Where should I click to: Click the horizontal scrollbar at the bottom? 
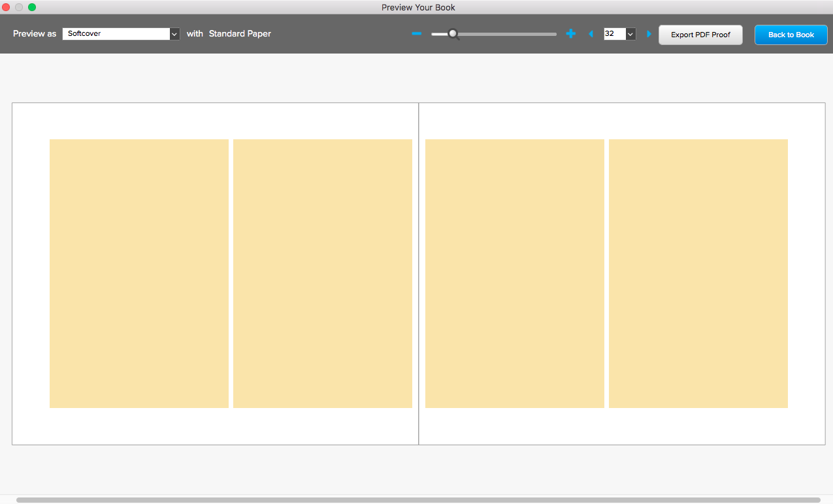tap(418, 499)
